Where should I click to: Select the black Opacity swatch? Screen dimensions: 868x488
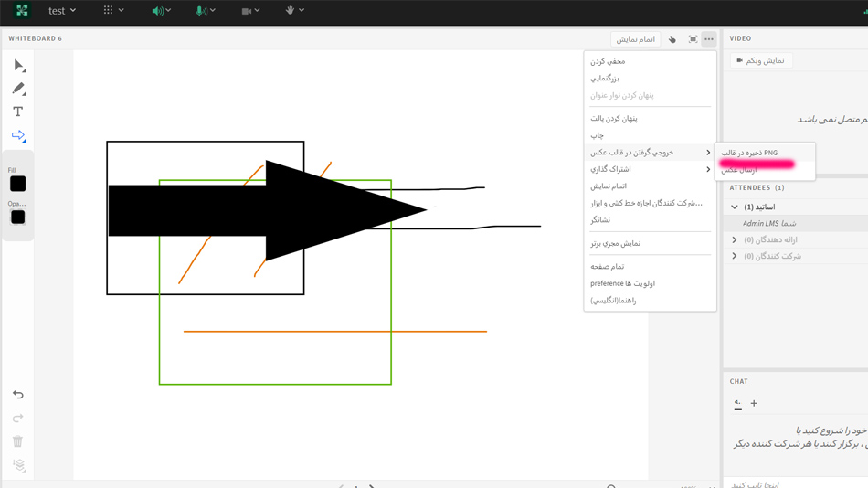[17, 217]
